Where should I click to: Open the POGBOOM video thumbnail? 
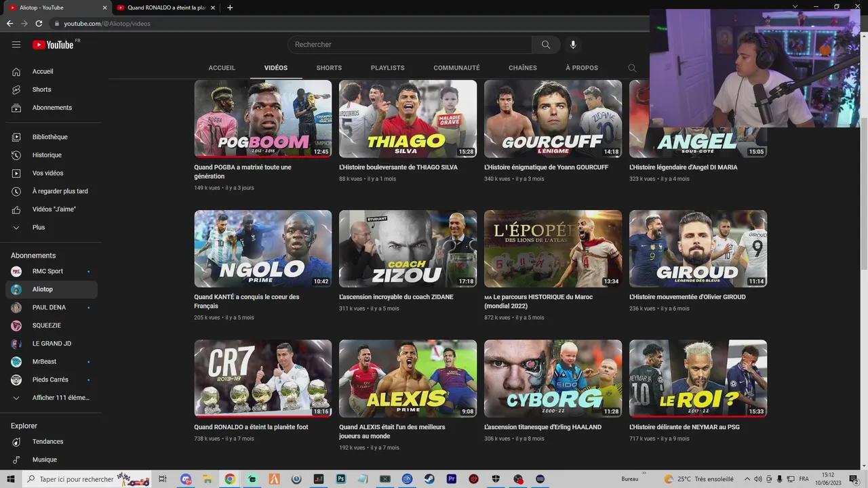[x=263, y=119]
